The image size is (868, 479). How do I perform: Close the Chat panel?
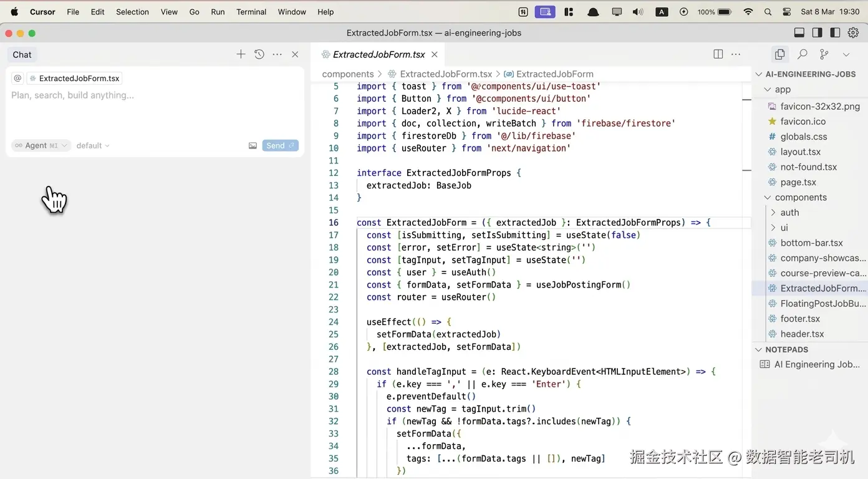click(296, 54)
